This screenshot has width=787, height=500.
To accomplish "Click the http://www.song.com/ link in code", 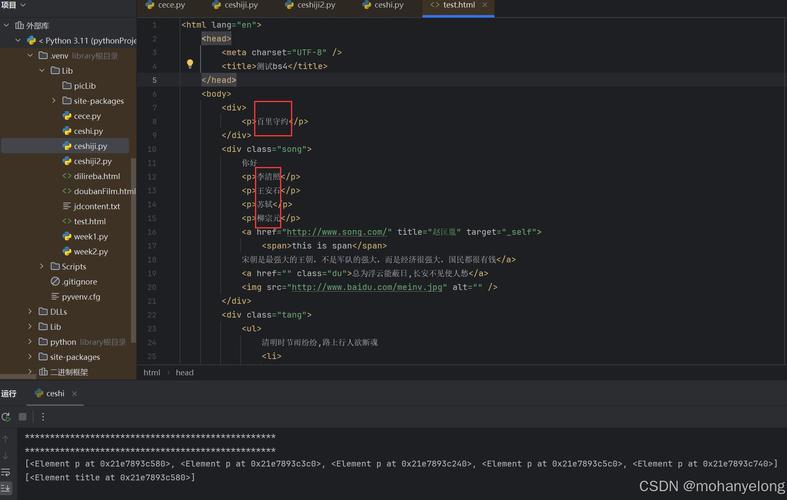I will pyautogui.click(x=336, y=232).
